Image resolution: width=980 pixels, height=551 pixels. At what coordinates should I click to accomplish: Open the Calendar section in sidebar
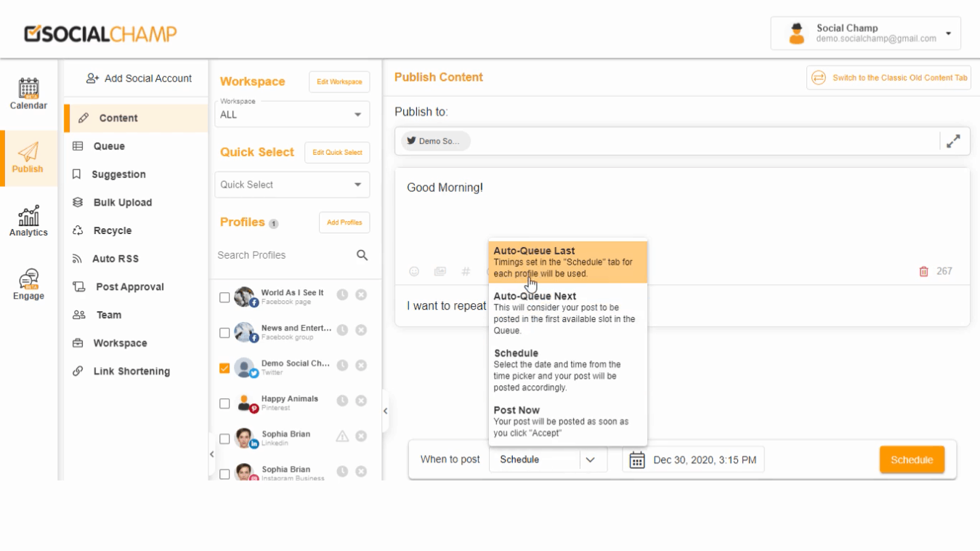coord(28,94)
